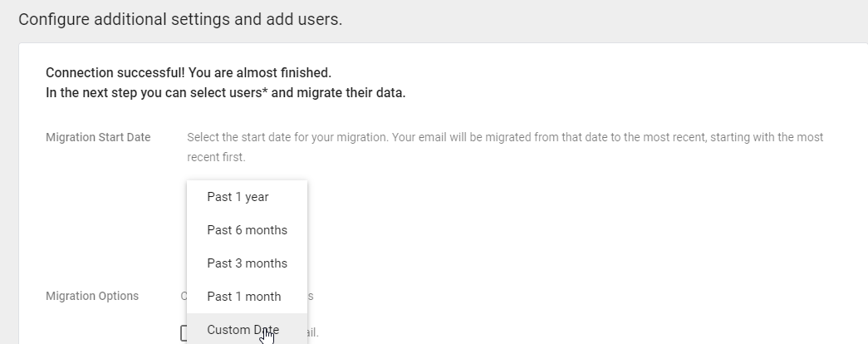Click the partly hidden text beside the checkbox
Image resolution: width=868 pixels, height=344 pixels.
point(312,333)
